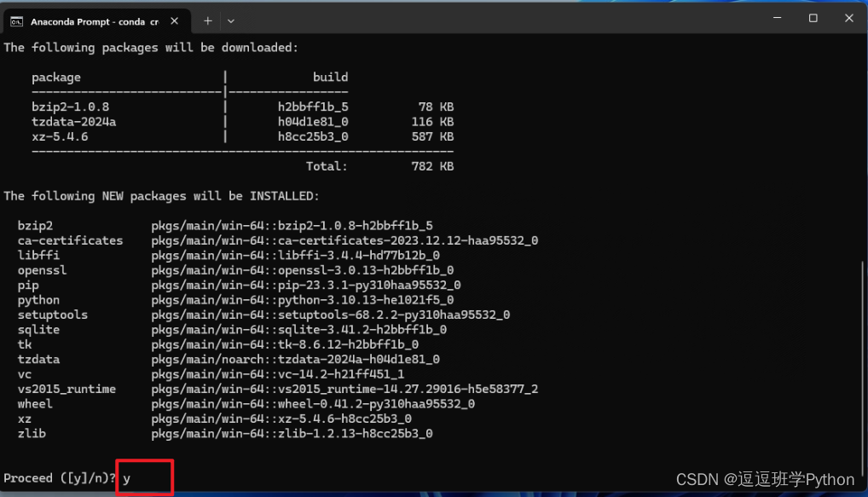Click the '587 KB' size value
Viewport: 868px width, 497px height.
432,136
